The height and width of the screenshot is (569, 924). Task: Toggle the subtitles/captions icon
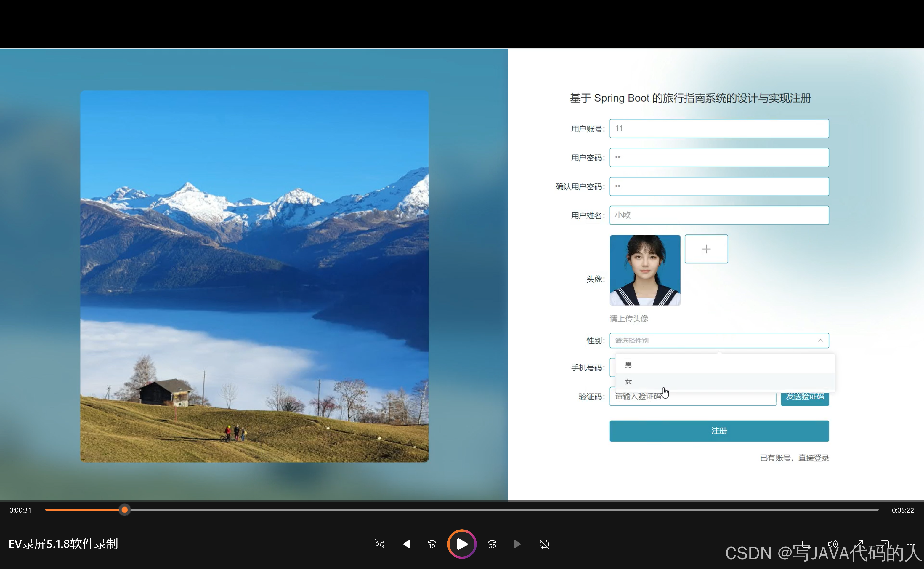807,544
